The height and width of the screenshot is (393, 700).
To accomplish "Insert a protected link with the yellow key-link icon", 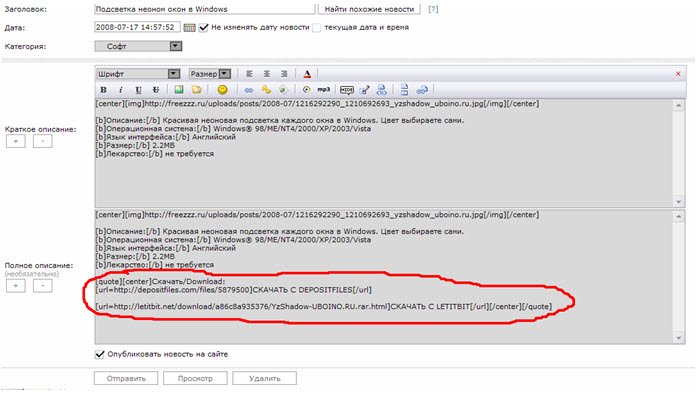I will point(267,90).
